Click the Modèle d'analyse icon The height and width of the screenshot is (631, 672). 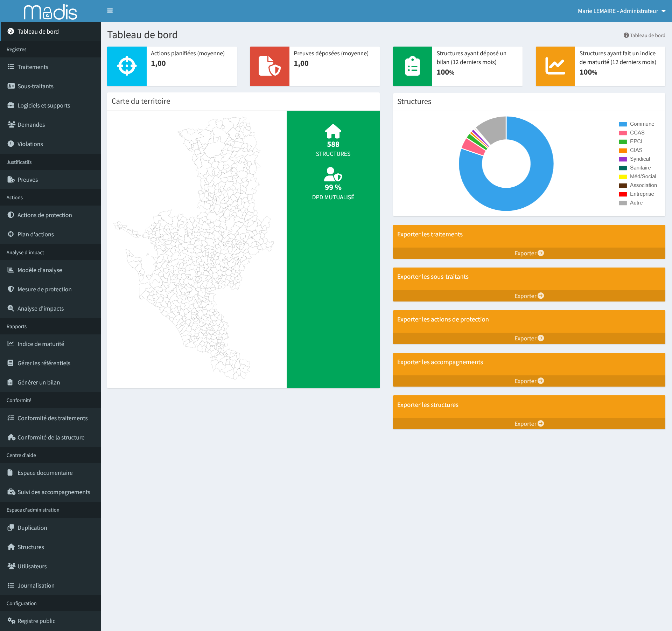point(11,270)
